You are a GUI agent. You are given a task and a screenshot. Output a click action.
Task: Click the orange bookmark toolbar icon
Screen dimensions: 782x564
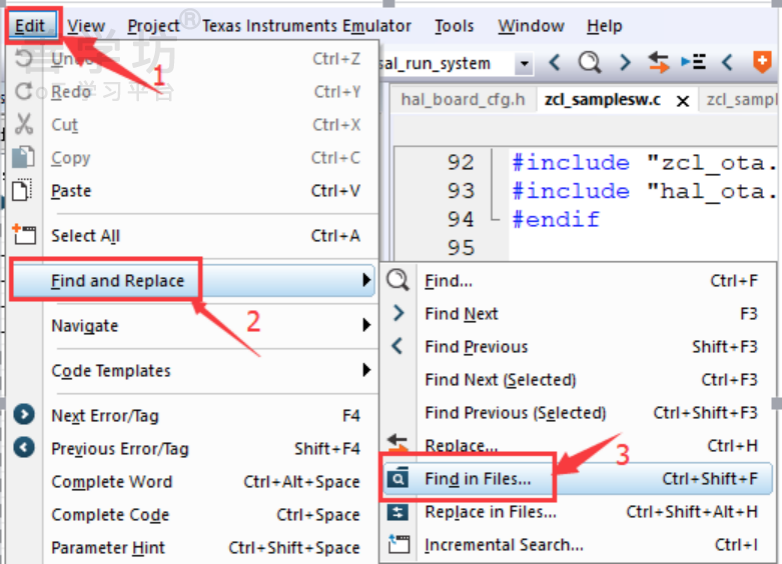pos(762,63)
